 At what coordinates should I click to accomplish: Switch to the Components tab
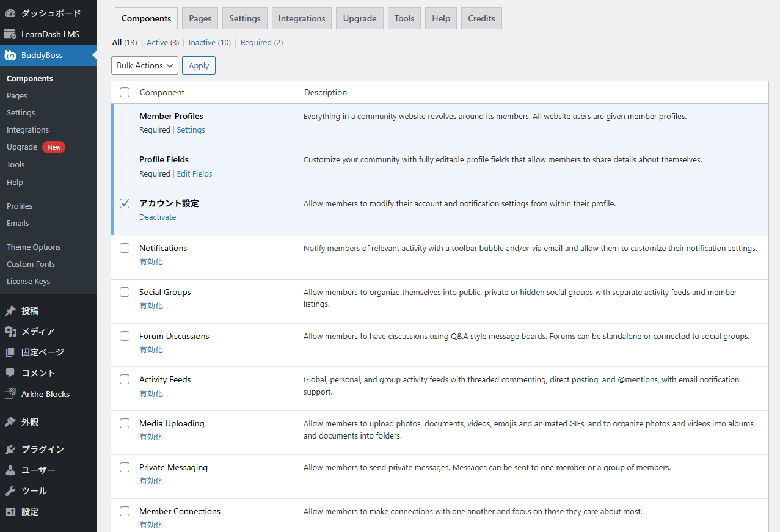point(146,18)
